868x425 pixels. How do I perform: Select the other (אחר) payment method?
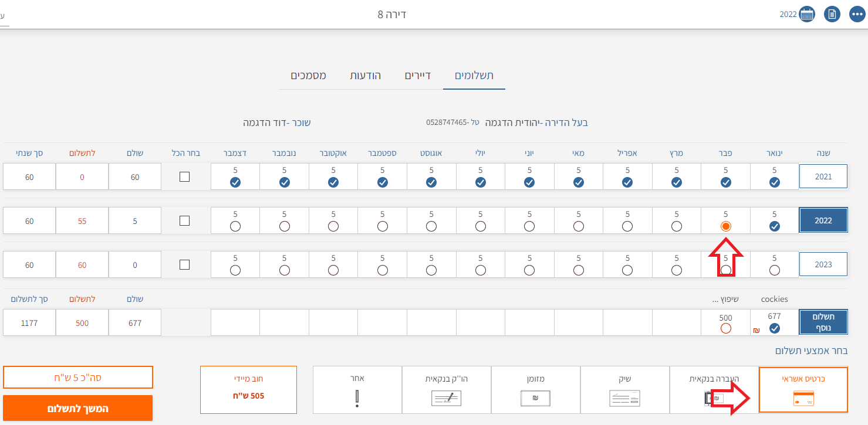point(357,390)
